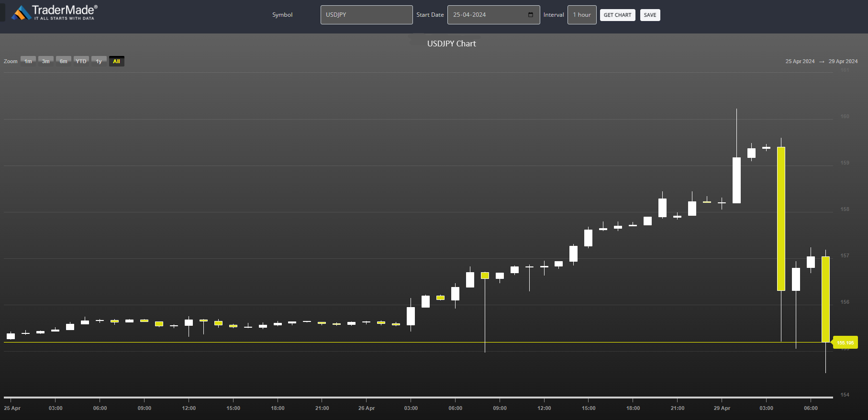Click the USDJPY Chart title
868x420 pixels.
[x=452, y=44]
